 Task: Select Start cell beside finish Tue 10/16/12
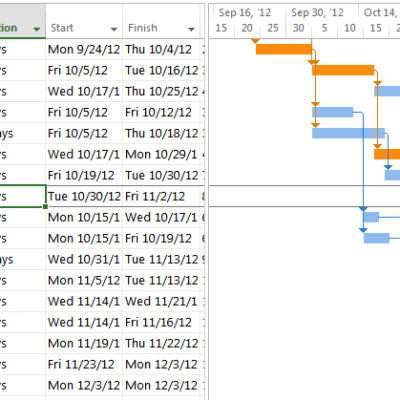(84, 70)
